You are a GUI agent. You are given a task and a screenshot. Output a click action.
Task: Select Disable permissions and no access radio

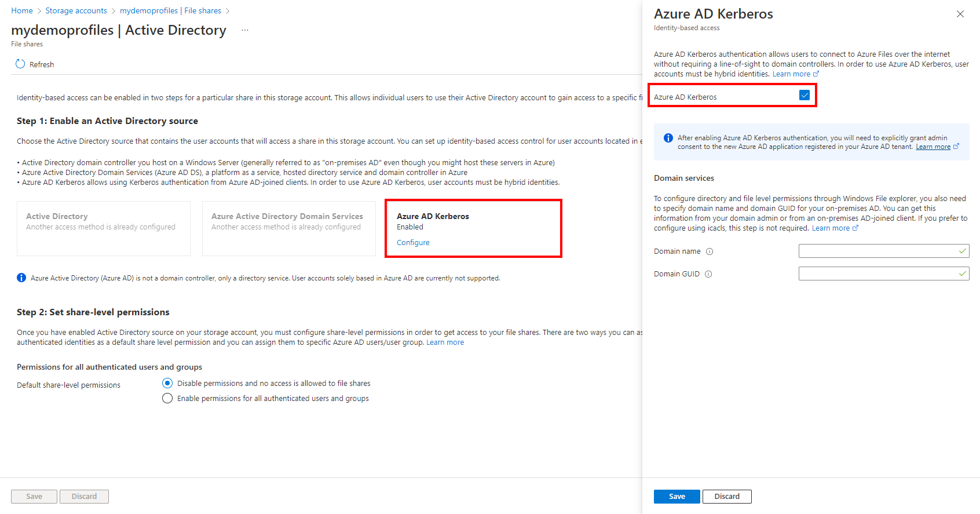[x=167, y=383]
